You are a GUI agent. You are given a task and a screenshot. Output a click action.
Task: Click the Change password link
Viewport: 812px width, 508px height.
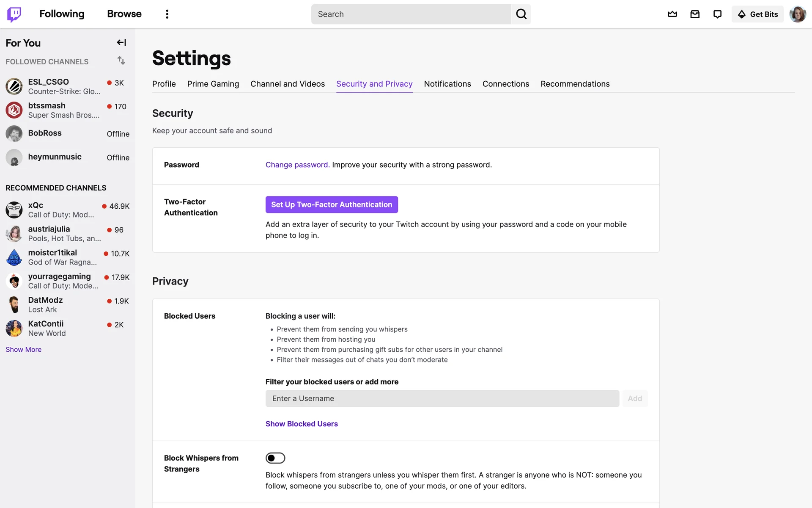297,165
